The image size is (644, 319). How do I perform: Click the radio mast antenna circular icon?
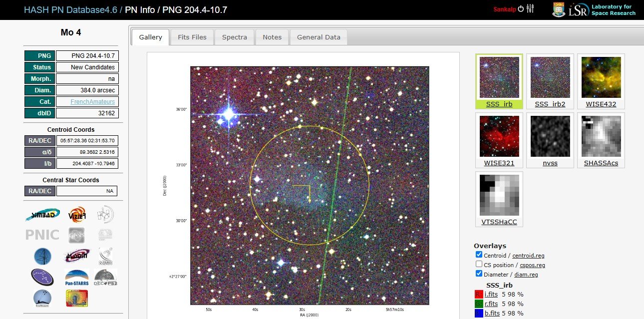pos(43,256)
